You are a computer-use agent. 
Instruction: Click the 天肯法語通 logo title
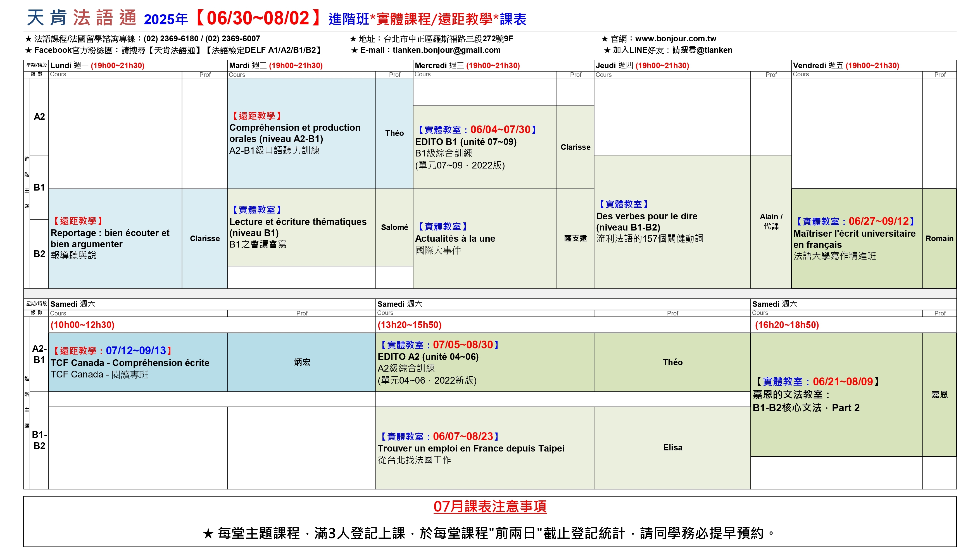tap(81, 18)
